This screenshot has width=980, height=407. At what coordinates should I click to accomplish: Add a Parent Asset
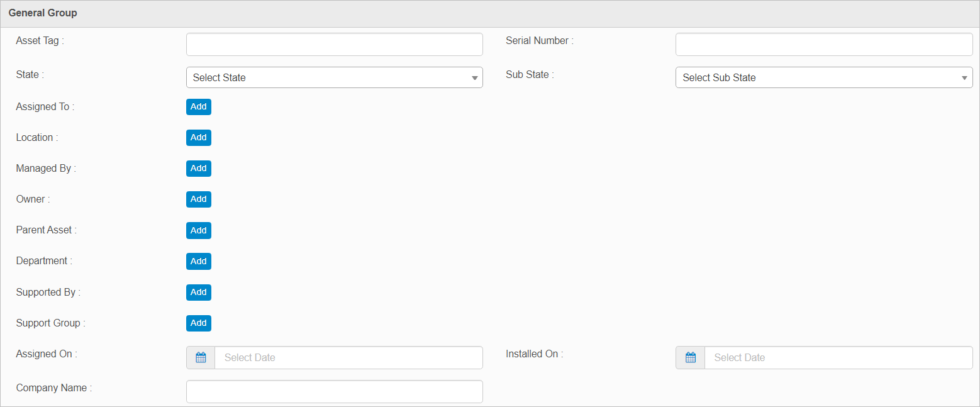pyautogui.click(x=199, y=230)
